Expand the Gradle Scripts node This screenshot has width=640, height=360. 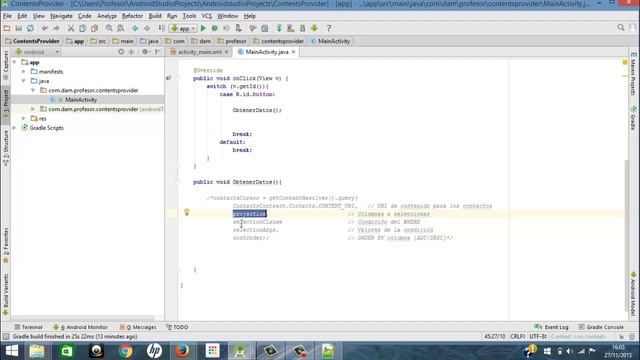(15, 128)
